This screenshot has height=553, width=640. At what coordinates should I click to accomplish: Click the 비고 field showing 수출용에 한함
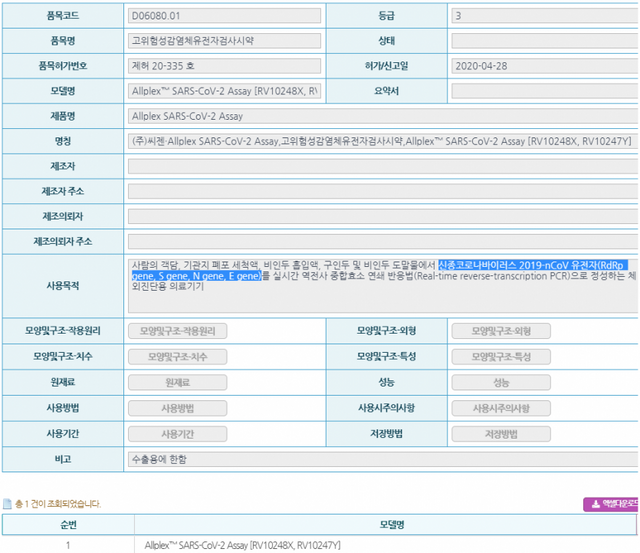tap(380, 459)
